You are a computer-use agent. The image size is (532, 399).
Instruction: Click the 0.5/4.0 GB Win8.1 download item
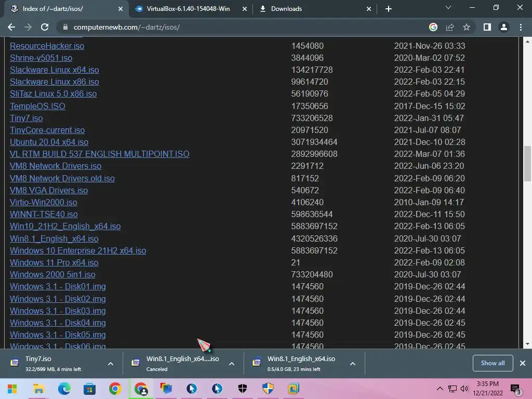[x=298, y=364]
